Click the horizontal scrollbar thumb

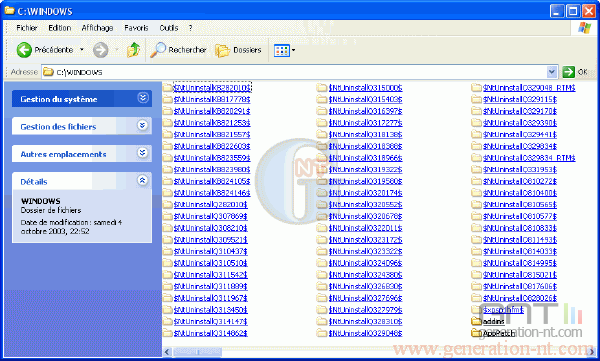197,352
